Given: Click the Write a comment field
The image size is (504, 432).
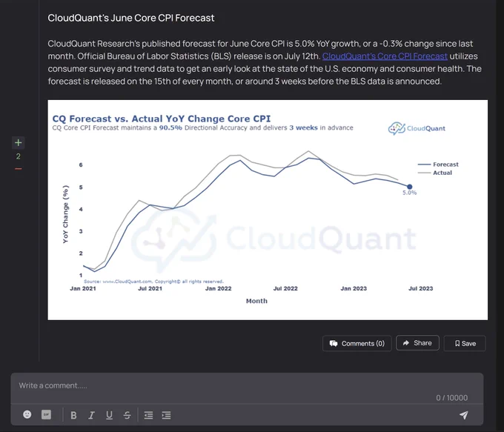Looking at the screenshot, I should (247, 388).
